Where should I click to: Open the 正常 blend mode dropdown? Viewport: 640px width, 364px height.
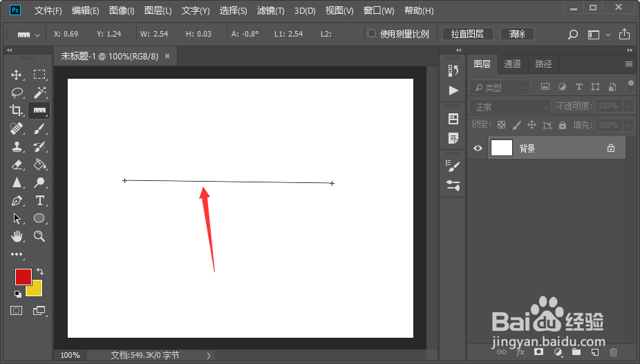point(510,107)
